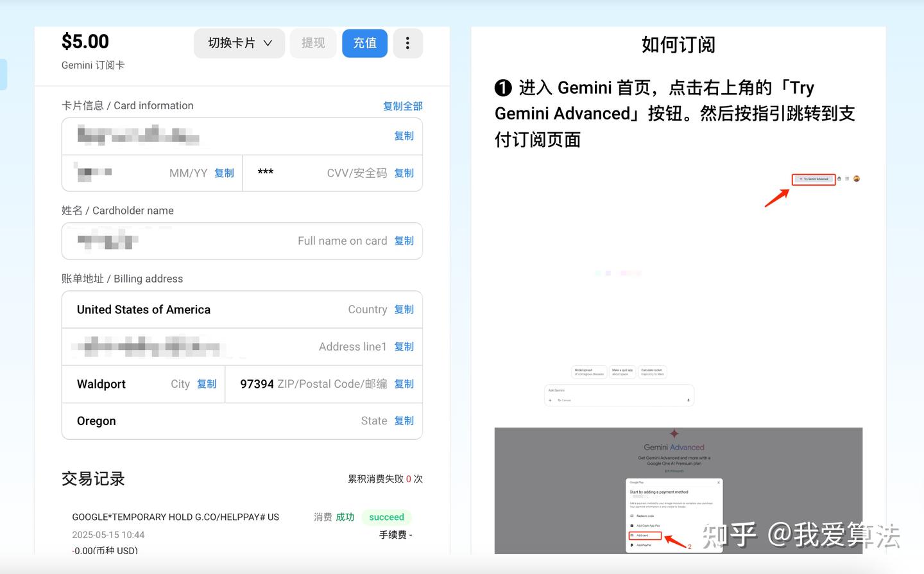Screen dimensions: 924x574
Task: Expand the 切换卡片 card switcher dropdown
Action: (239, 43)
